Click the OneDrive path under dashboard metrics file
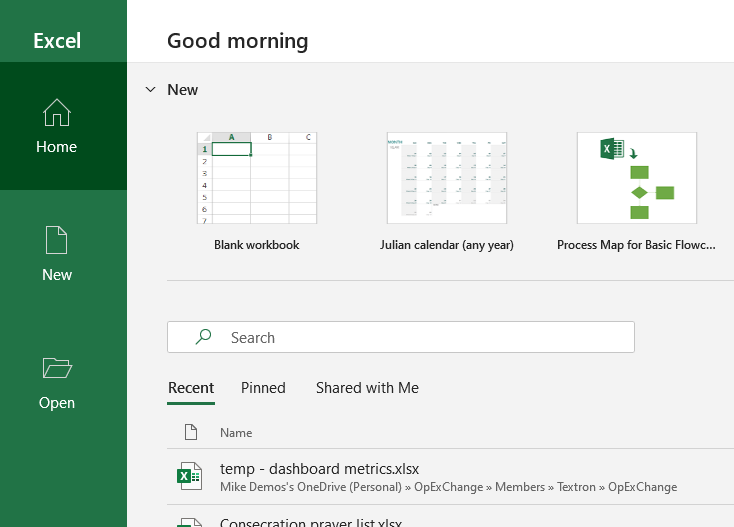Viewport: 734px width, 527px height. 448,487
